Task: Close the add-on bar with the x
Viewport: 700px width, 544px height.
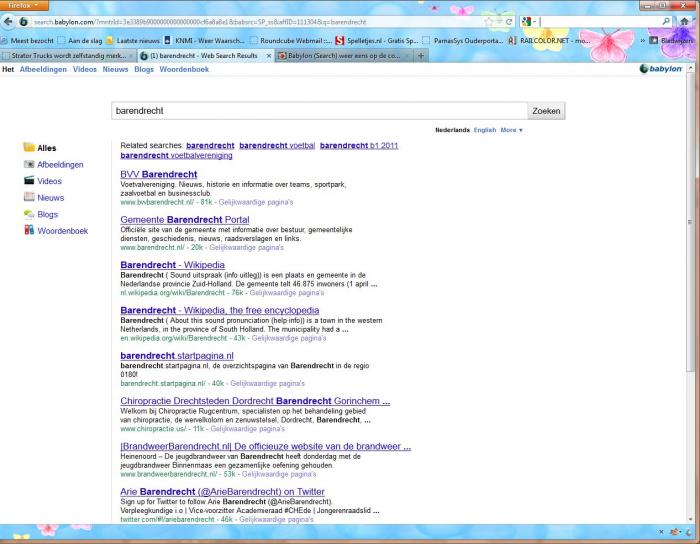Action: click(661, 532)
